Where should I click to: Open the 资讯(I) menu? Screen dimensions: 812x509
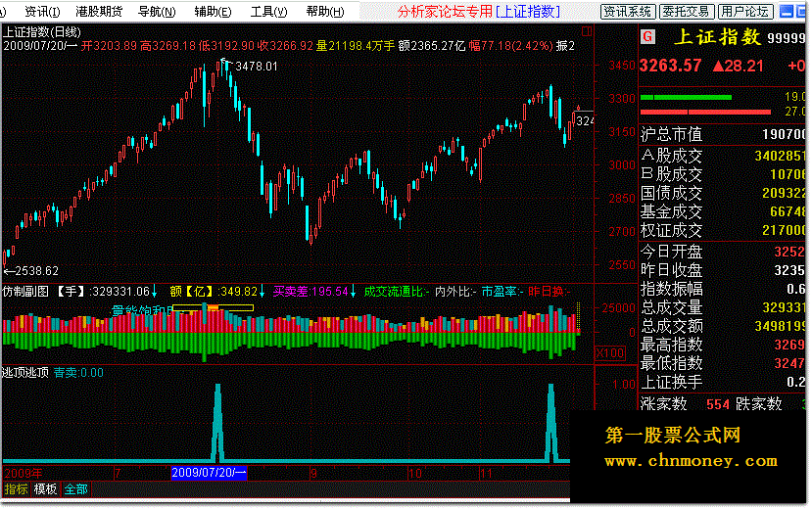42,12
